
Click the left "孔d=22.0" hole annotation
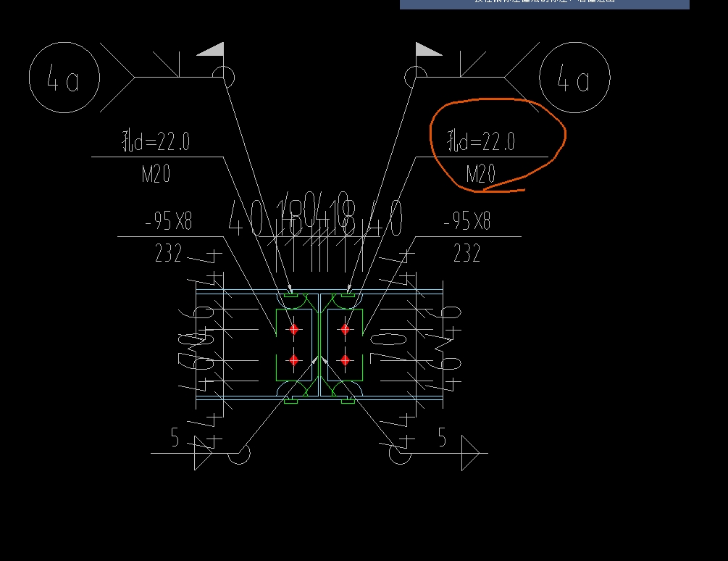click(156, 141)
